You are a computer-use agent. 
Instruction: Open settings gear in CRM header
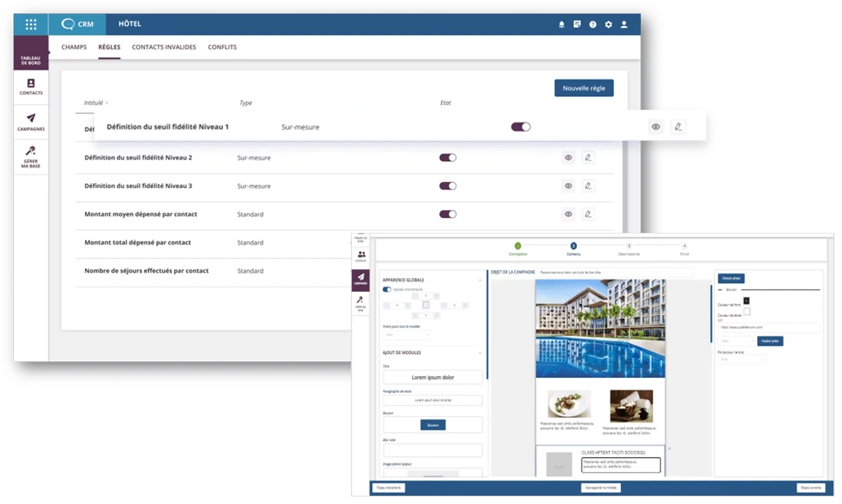(608, 24)
